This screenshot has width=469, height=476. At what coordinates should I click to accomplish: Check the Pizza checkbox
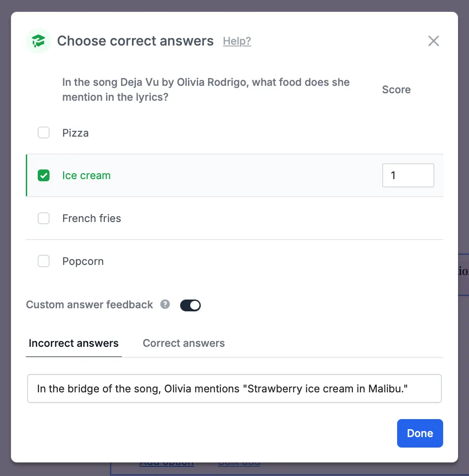tap(43, 133)
